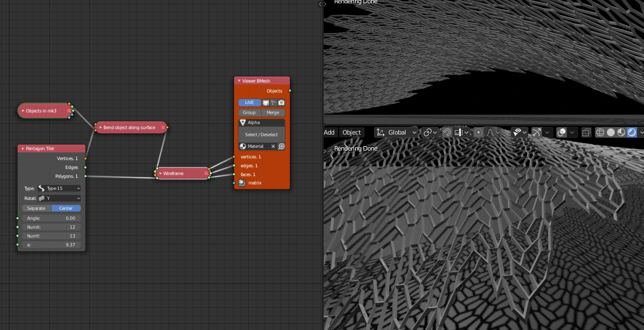The height and width of the screenshot is (330, 644).
Task: Enable the Separate option in Pentagon Tiler
Action: [37, 208]
